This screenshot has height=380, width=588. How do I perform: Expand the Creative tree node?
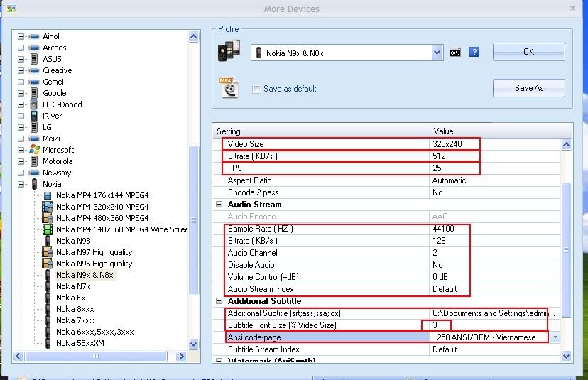pos(21,70)
